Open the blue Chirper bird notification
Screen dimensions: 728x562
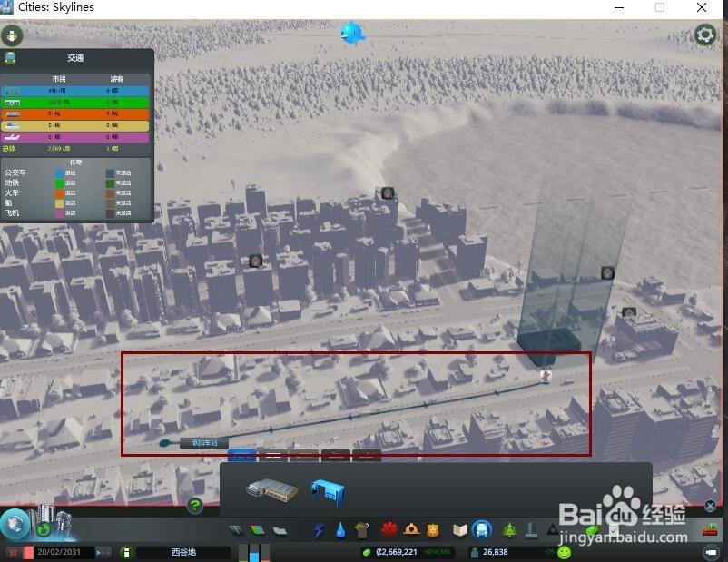(x=352, y=34)
